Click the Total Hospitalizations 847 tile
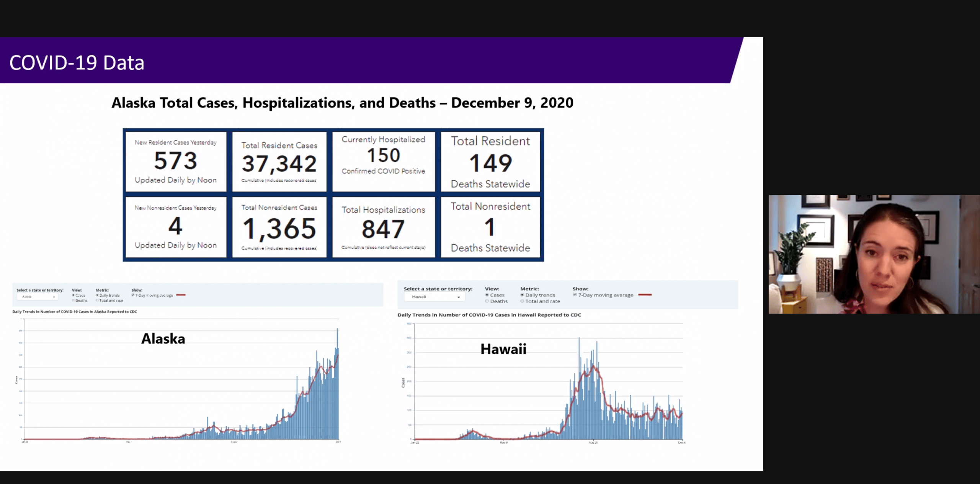Image resolution: width=980 pixels, height=484 pixels. click(x=383, y=227)
